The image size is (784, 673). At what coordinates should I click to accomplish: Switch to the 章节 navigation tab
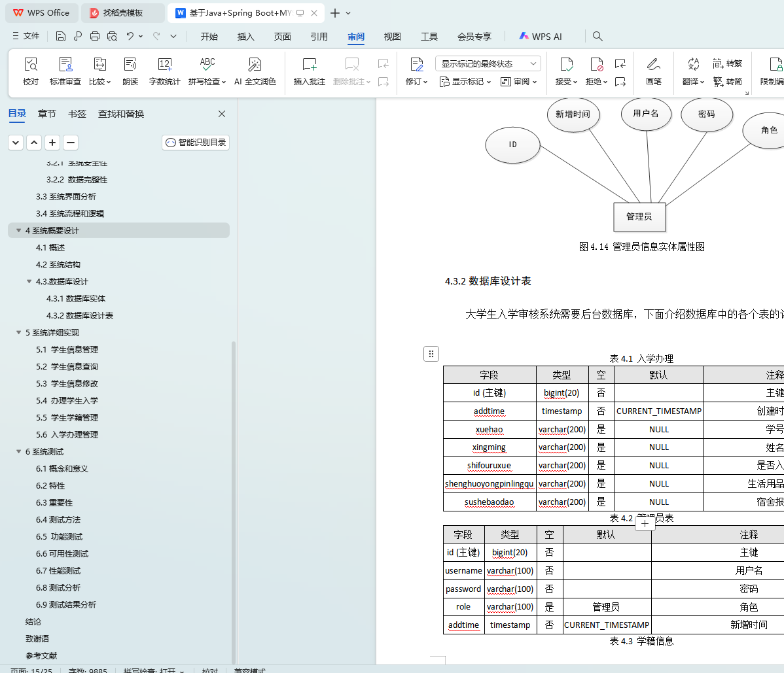tap(47, 114)
